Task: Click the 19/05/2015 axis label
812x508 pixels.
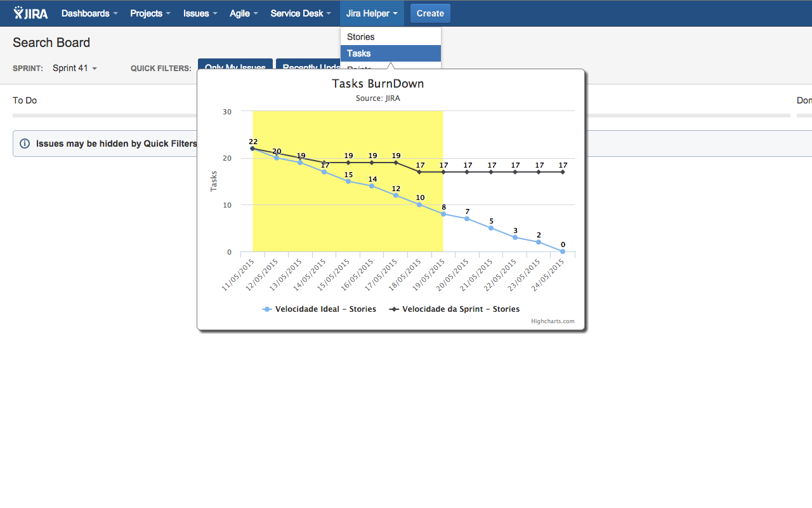Action: tap(429, 274)
